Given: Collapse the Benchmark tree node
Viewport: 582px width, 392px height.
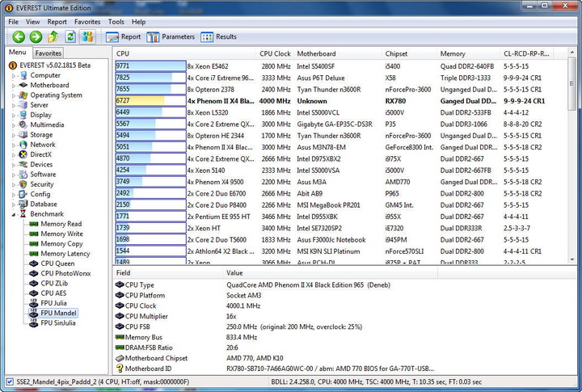Looking at the screenshot, I should 14,214.
